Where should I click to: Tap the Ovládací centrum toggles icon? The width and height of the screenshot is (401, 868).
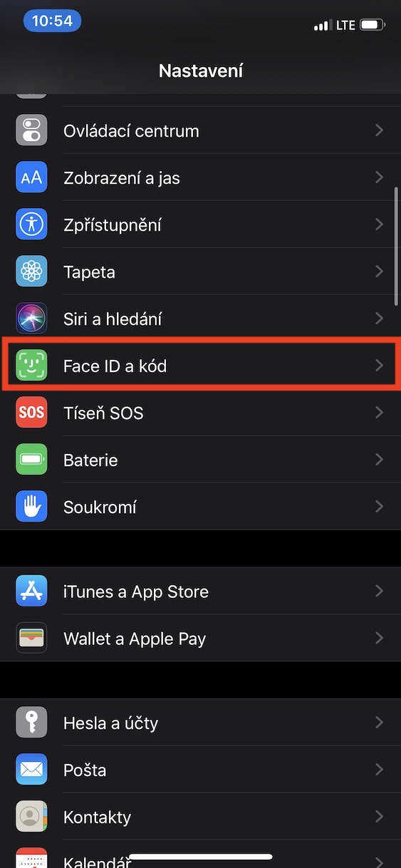(31, 130)
